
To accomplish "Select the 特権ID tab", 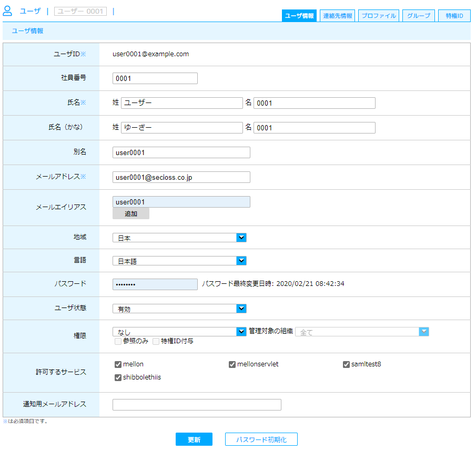I will click(x=454, y=16).
